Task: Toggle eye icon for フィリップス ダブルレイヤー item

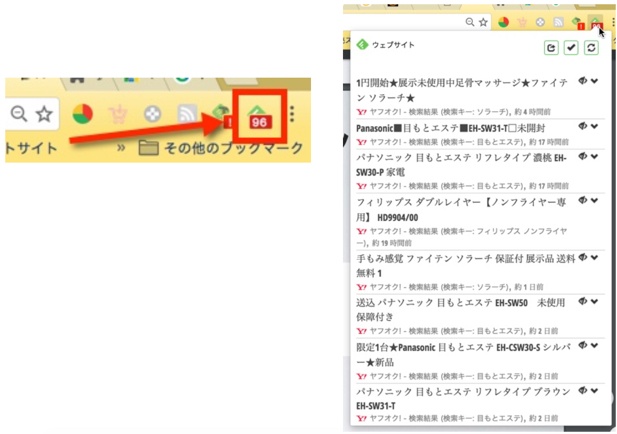Action: coord(583,201)
